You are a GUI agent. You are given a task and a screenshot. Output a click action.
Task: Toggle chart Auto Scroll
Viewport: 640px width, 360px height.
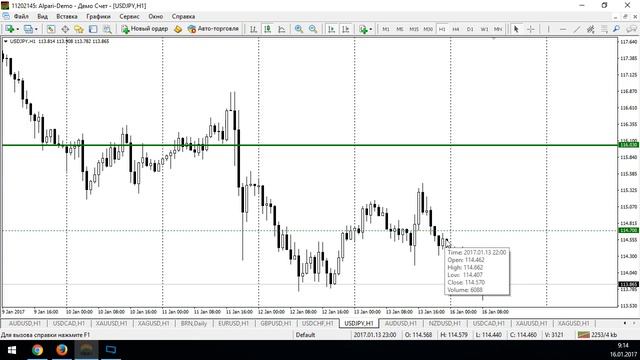[x=331, y=29]
